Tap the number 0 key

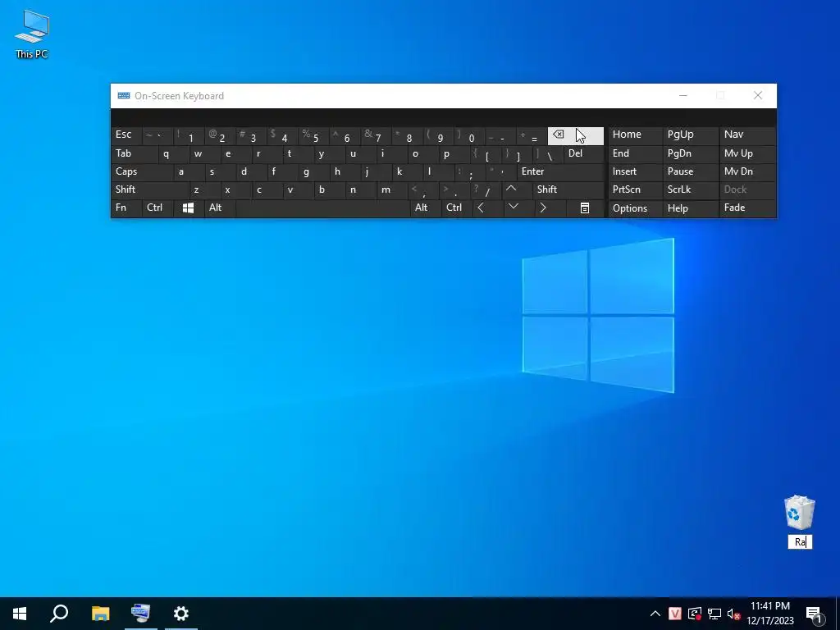[469, 135]
